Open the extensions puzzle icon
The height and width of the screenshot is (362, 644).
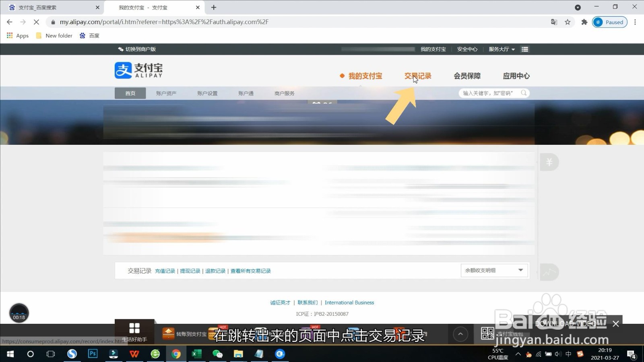pos(584,22)
